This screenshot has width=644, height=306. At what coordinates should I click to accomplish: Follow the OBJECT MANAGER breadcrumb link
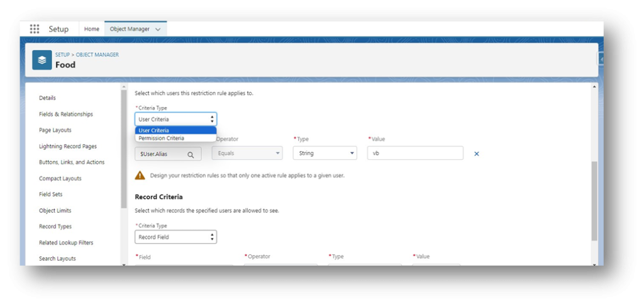pos(97,55)
